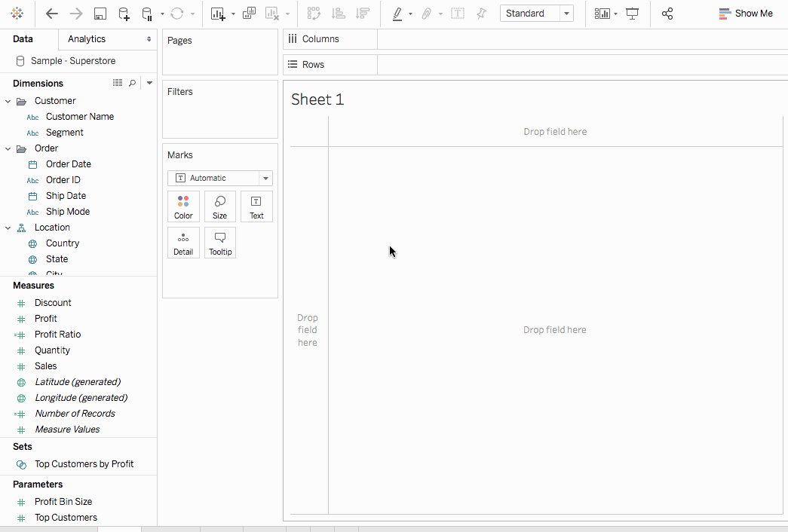Click the Sort Descending icon
The image size is (788, 532).
(x=363, y=14)
